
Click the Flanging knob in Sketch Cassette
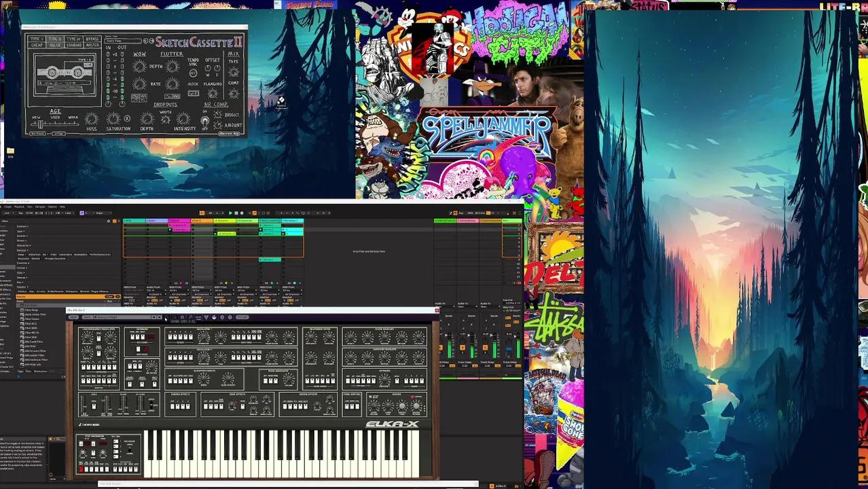coord(213,94)
